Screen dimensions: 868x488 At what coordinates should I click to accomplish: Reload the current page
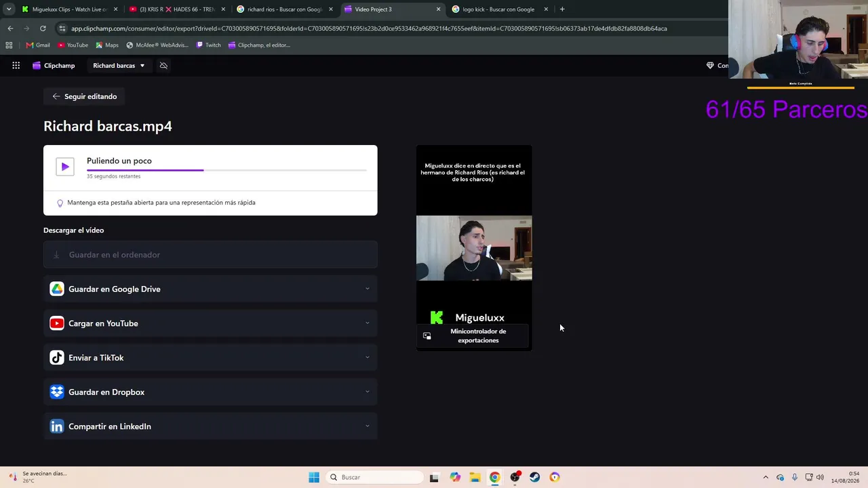43,28
